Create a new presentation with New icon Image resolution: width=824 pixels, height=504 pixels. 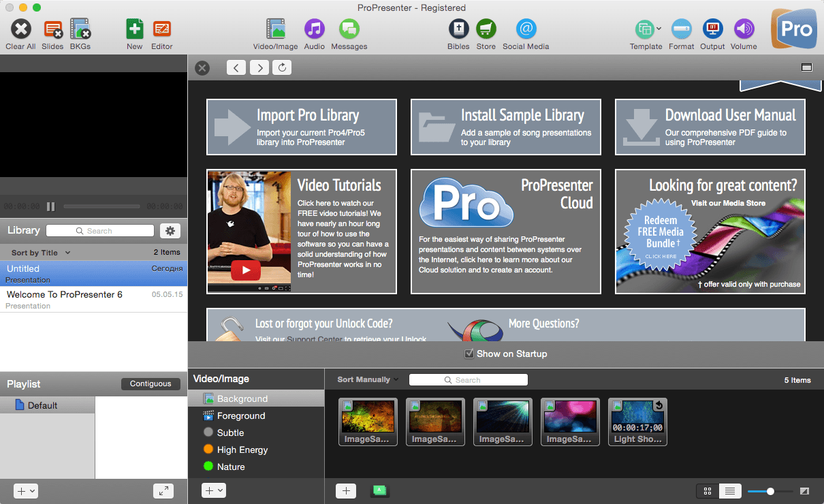tap(135, 29)
